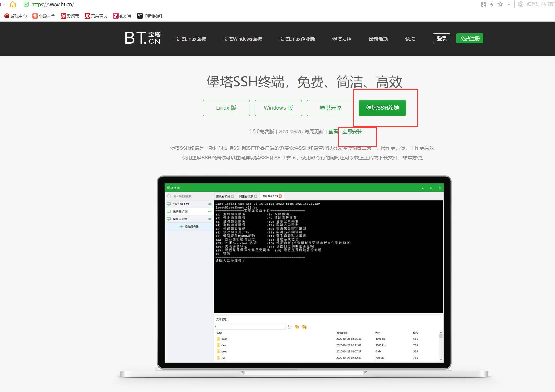The image size is (555, 392).
Task: Open the 聚划算 bookmark
Action: tap(122, 16)
